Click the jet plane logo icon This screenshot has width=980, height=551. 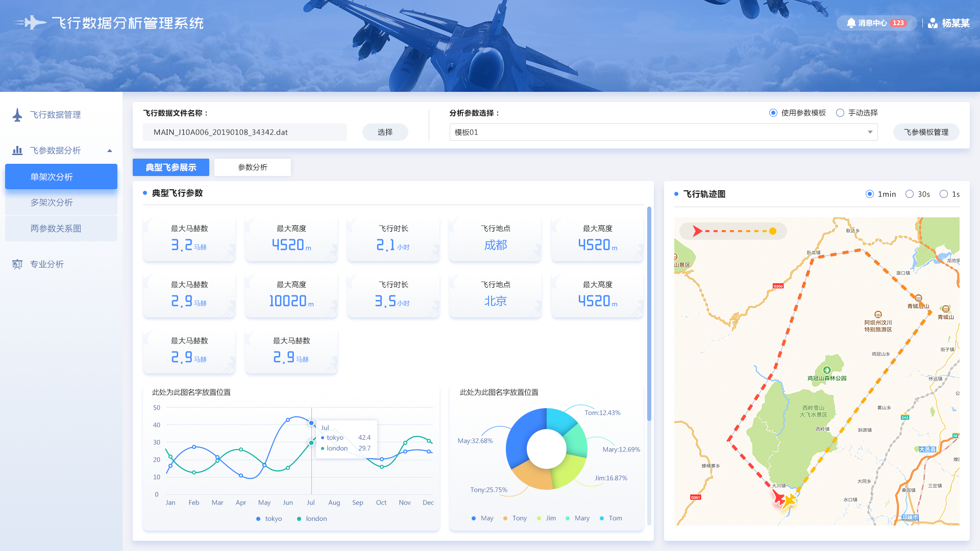[31, 23]
